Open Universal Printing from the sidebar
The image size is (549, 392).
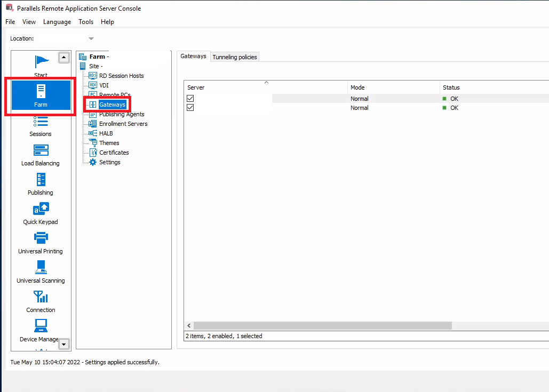coord(41,239)
